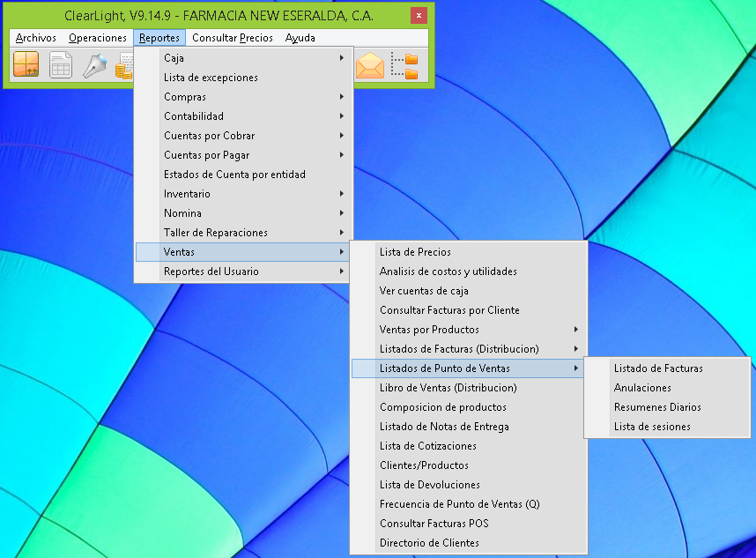Open the folder tree icon in toolbar
The width and height of the screenshot is (756, 558).
click(404, 65)
